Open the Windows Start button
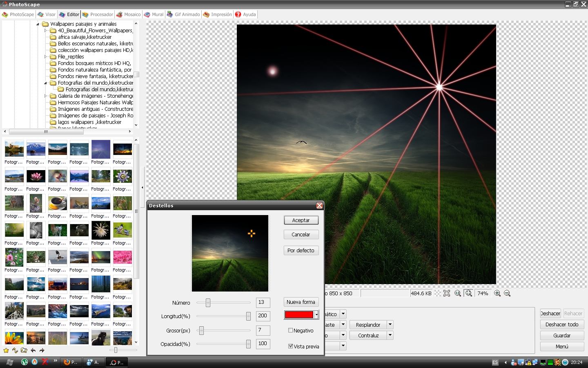 10,362
